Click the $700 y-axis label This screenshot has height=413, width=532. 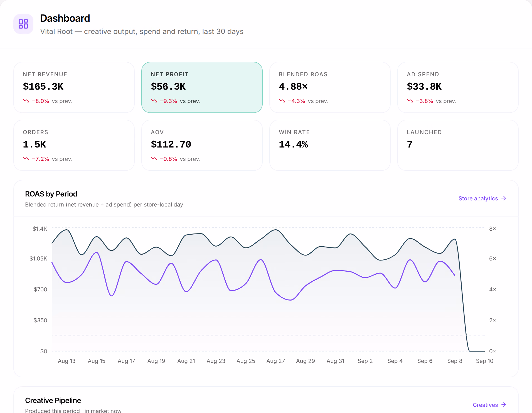pyautogui.click(x=40, y=289)
